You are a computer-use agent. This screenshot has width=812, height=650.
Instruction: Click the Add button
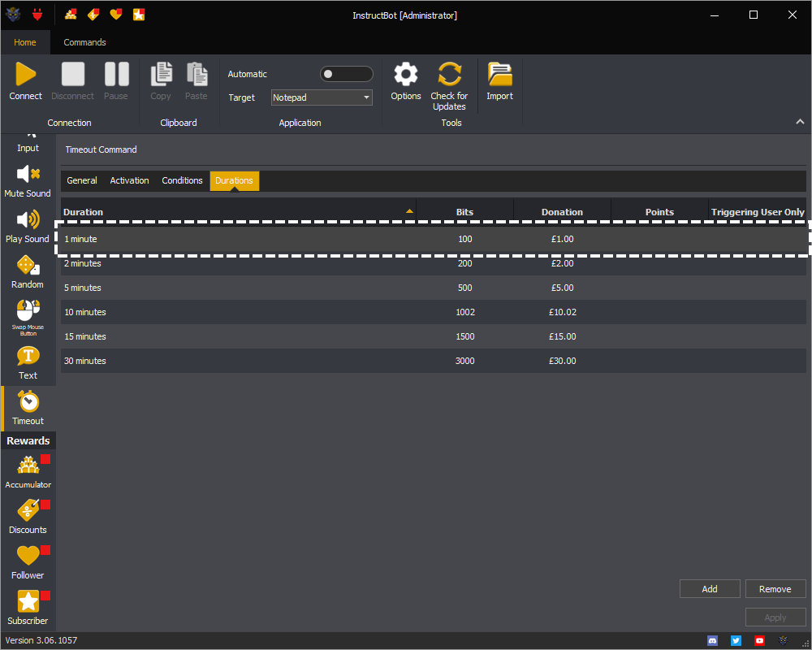[x=710, y=589]
